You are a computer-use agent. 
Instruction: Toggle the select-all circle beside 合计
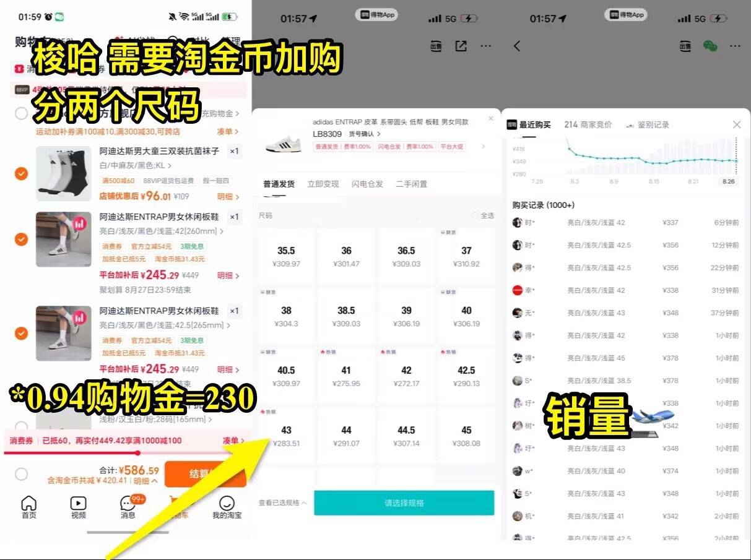click(21, 474)
